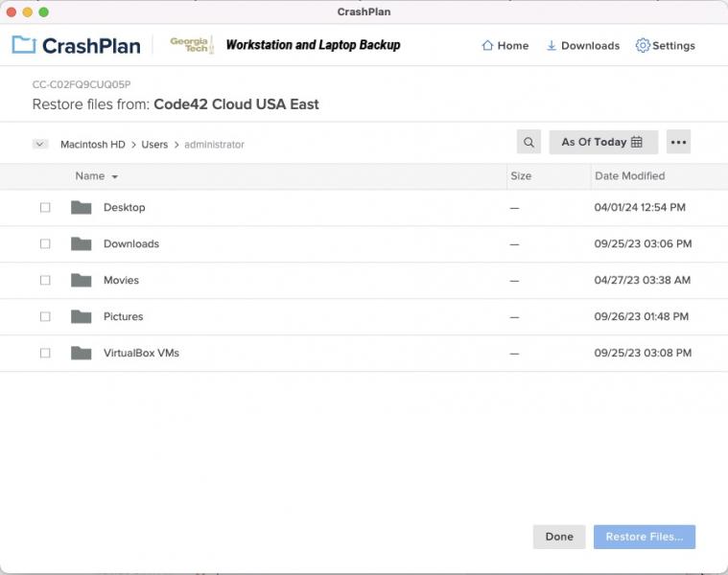Expand the path dropdown chevron
This screenshot has height=575, width=728.
tap(40, 145)
